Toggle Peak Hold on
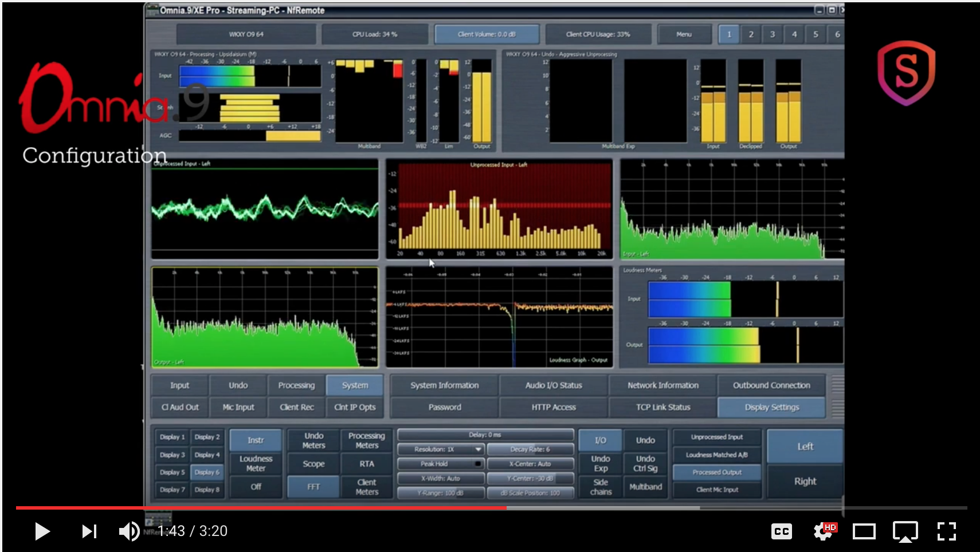Image resolution: width=980 pixels, height=552 pixels. click(x=440, y=464)
